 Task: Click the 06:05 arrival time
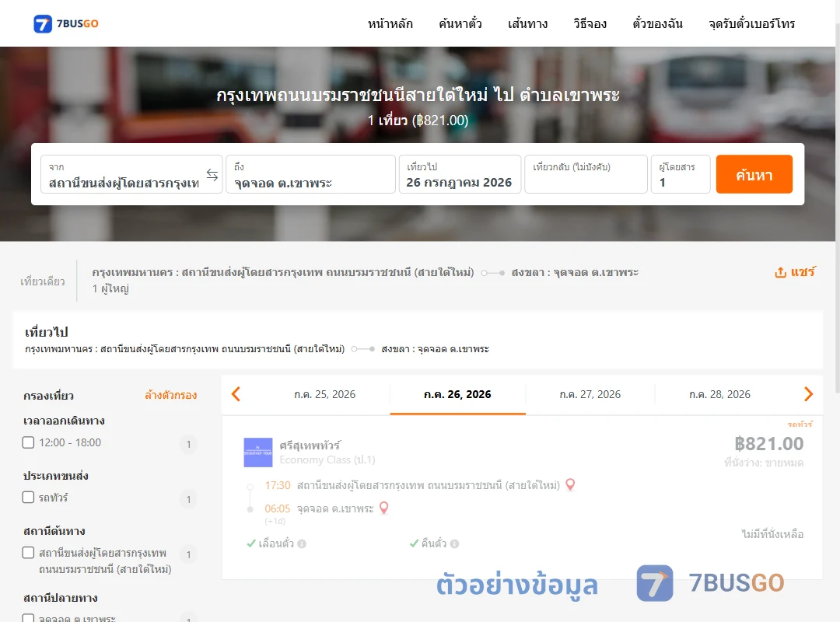tap(278, 508)
